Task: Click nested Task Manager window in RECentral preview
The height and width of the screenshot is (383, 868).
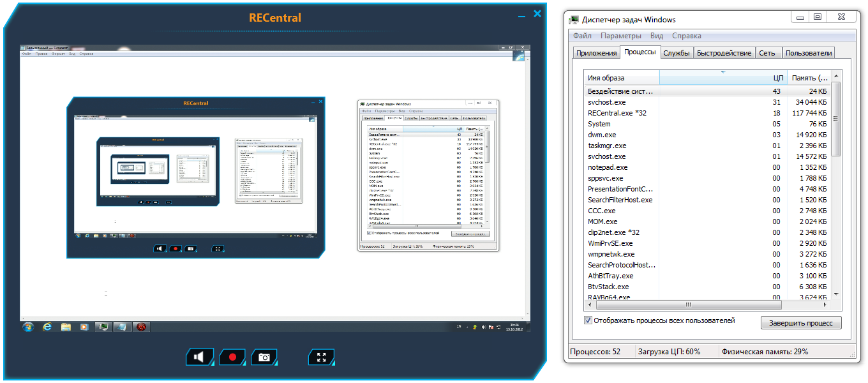Action: (428, 175)
